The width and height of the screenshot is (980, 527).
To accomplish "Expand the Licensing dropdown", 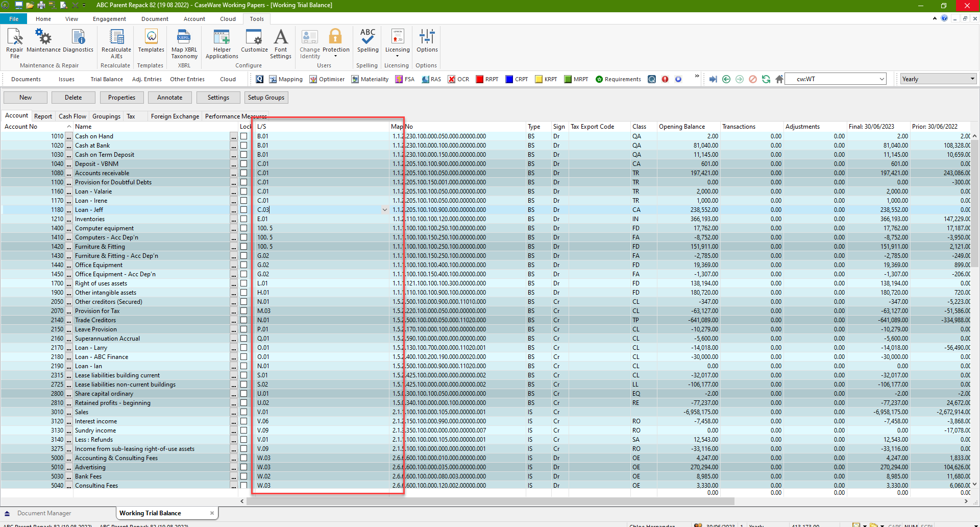I will pos(397,56).
